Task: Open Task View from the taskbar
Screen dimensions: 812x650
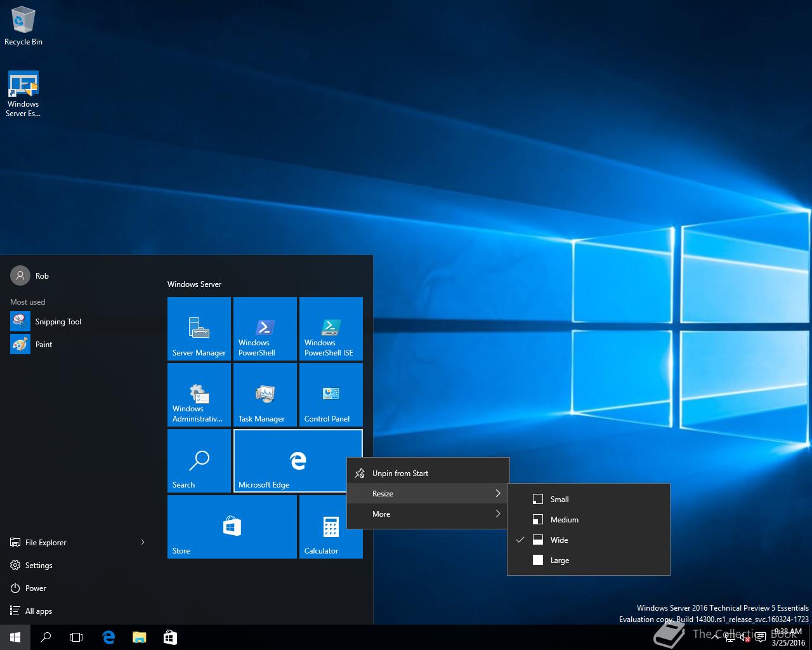Action: tap(76, 637)
